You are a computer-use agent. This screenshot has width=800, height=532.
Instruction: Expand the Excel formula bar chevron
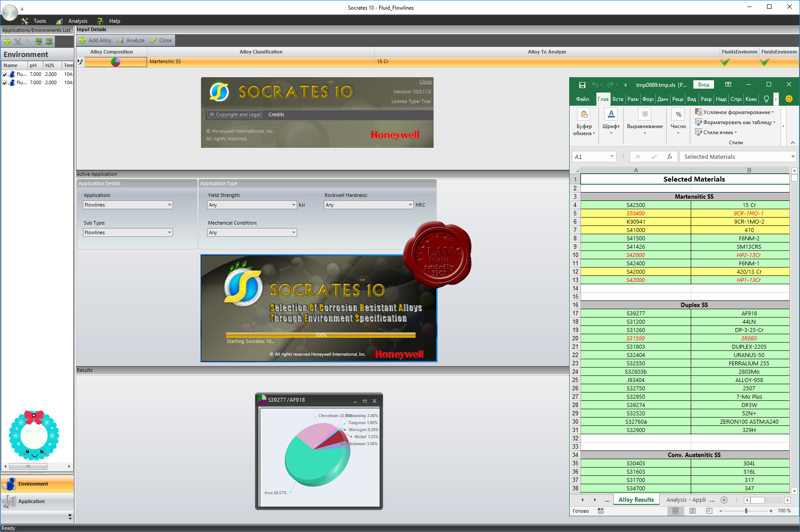[x=793, y=157]
